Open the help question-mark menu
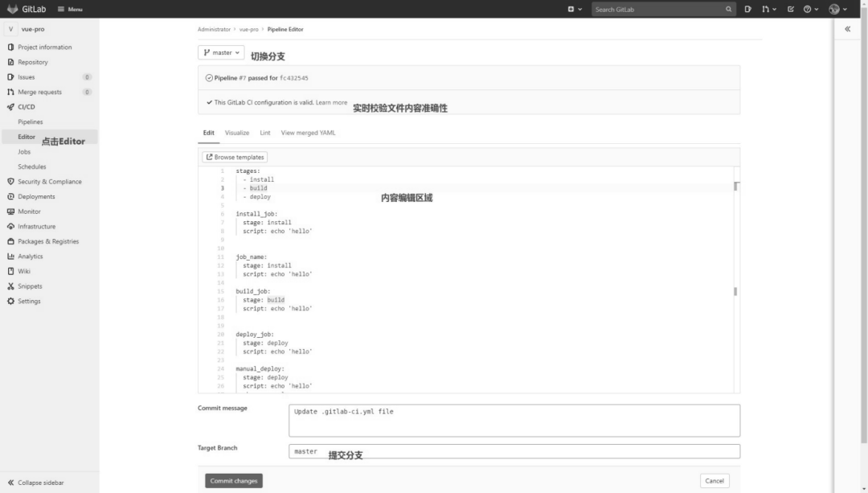Viewport: 868px width, 493px height. 810,9
